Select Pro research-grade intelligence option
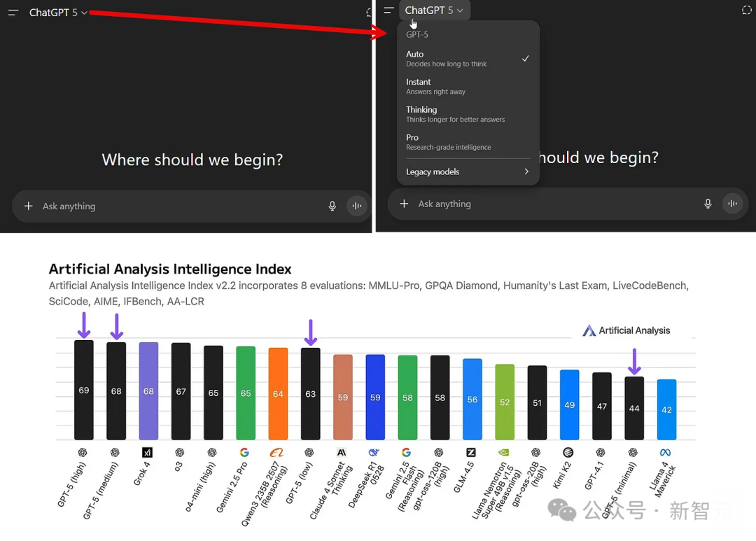 coord(448,142)
